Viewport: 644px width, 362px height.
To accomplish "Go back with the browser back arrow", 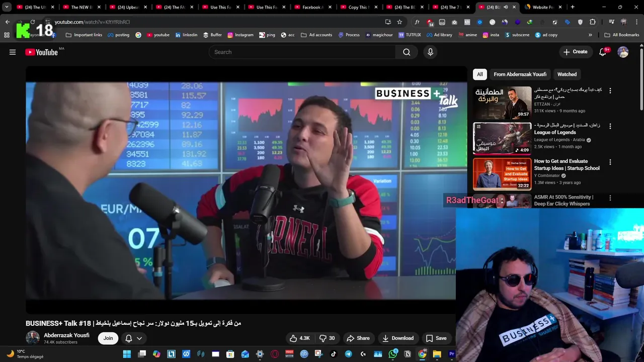I will 7,22.
